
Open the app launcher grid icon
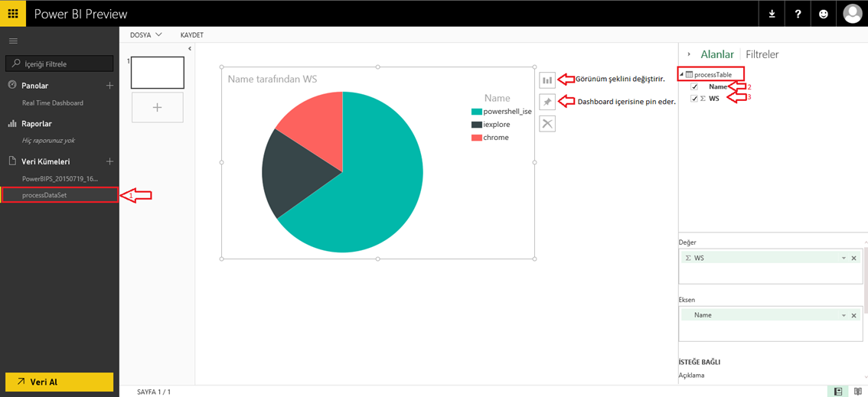click(x=13, y=14)
